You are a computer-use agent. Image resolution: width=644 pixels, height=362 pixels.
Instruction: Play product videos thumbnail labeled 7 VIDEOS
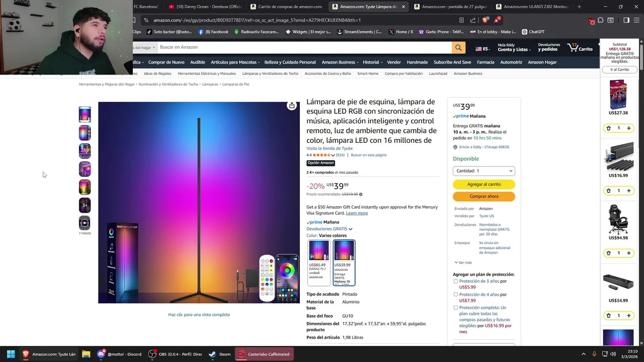click(x=85, y=223)
